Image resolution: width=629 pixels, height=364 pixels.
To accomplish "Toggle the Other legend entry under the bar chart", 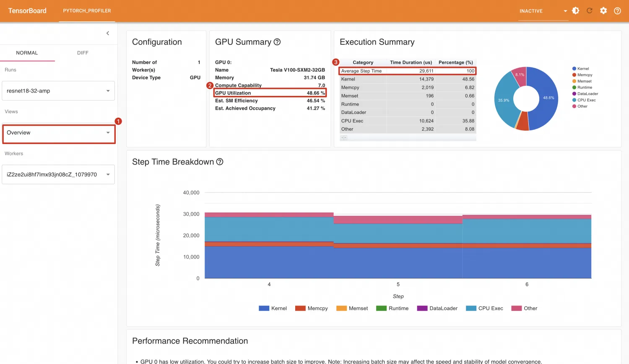I will click(x=525, y=308).
